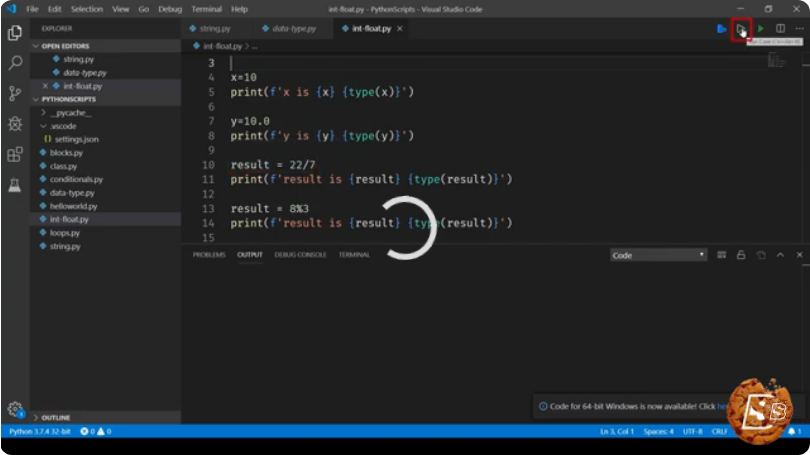810x455 pixels.
Task: Open the File menu
Action: (x=33, y=9)
